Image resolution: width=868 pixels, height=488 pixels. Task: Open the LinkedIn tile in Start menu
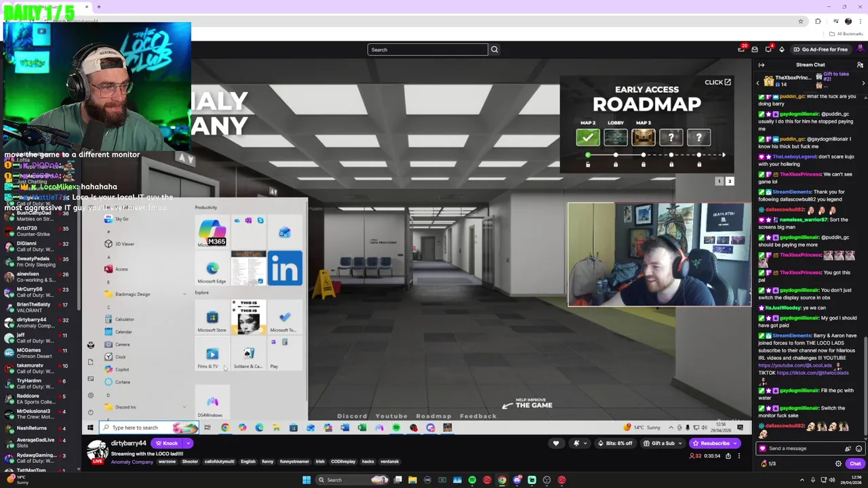pyautogui.click(x=285, y=268)
